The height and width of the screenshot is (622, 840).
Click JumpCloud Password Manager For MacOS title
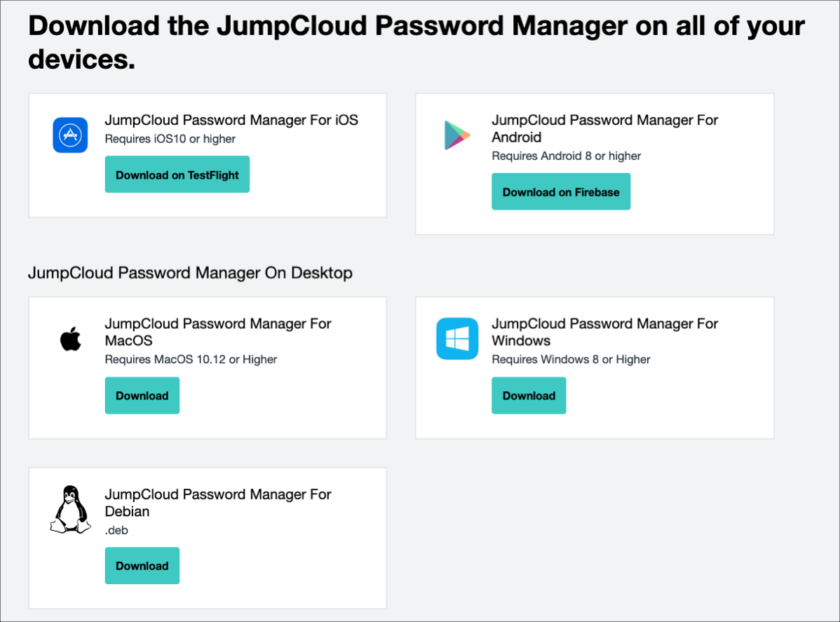pyautogui.click(x=218, y=332)
